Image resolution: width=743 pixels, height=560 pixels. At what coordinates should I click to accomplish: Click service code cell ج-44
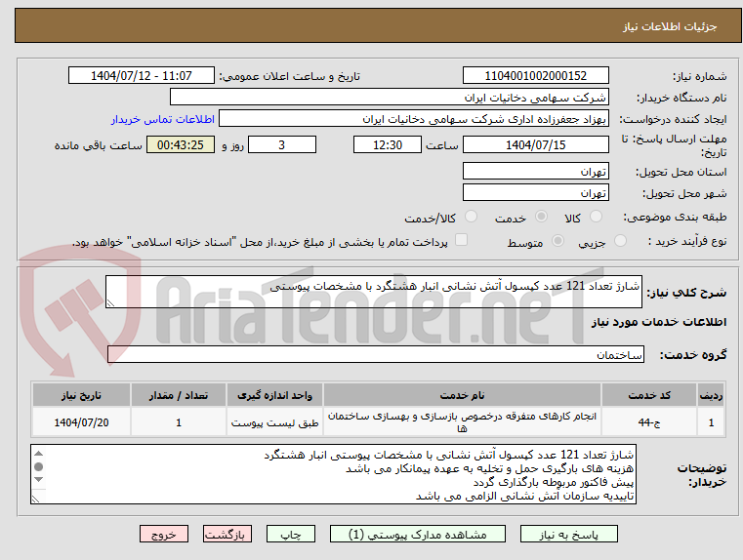pos(649,422)
